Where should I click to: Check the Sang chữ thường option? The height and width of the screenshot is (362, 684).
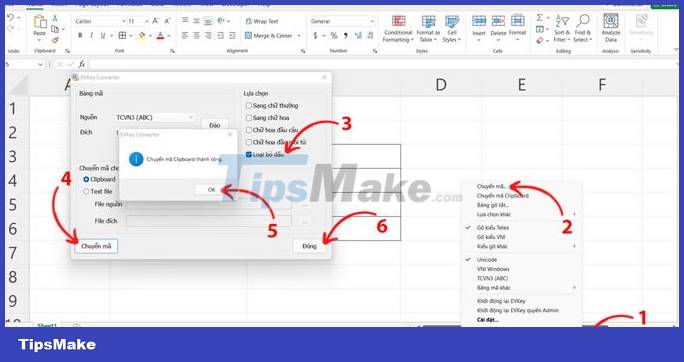pyautogui.click(x=249, y=106)
